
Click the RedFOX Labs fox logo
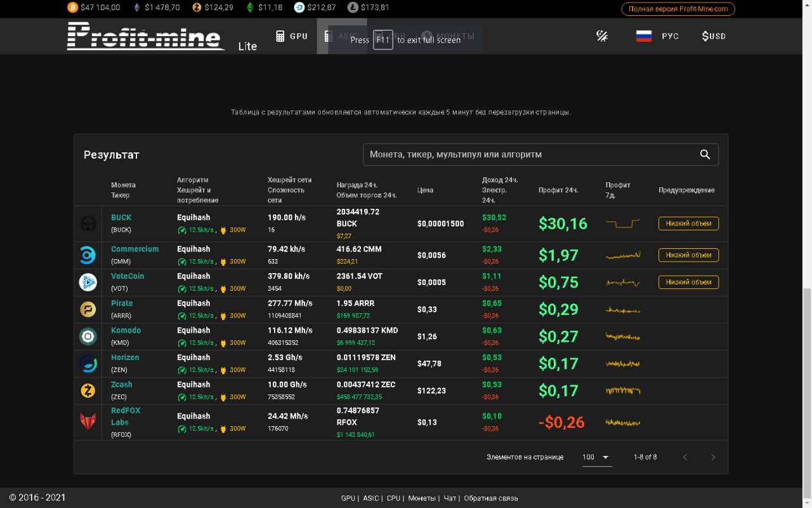88,422
